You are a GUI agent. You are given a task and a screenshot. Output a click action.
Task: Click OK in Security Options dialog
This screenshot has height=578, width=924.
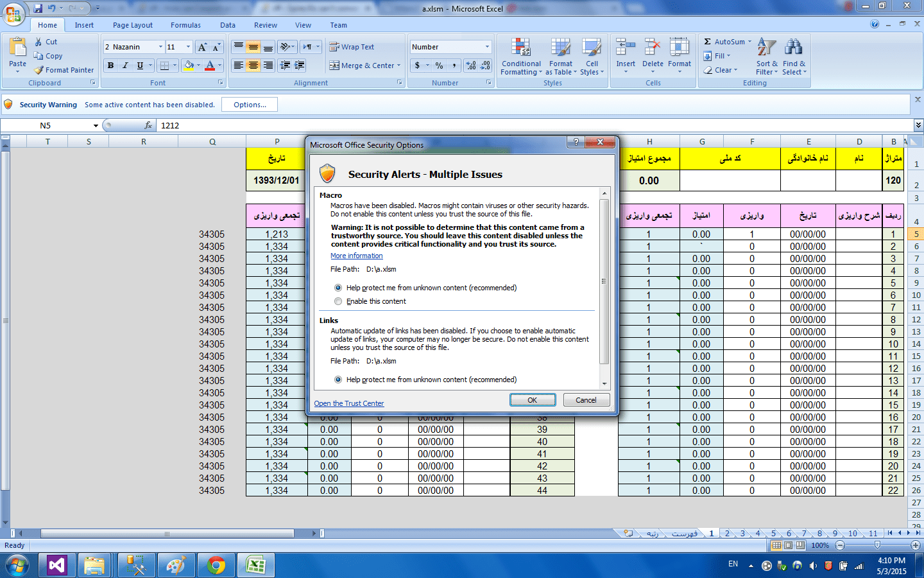[x=533, y=400]
